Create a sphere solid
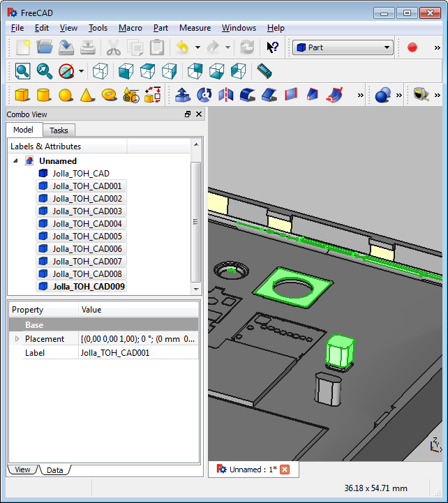The height and width of the screenshot is (503, 448). pyautogui.click(x=66, y=96)
